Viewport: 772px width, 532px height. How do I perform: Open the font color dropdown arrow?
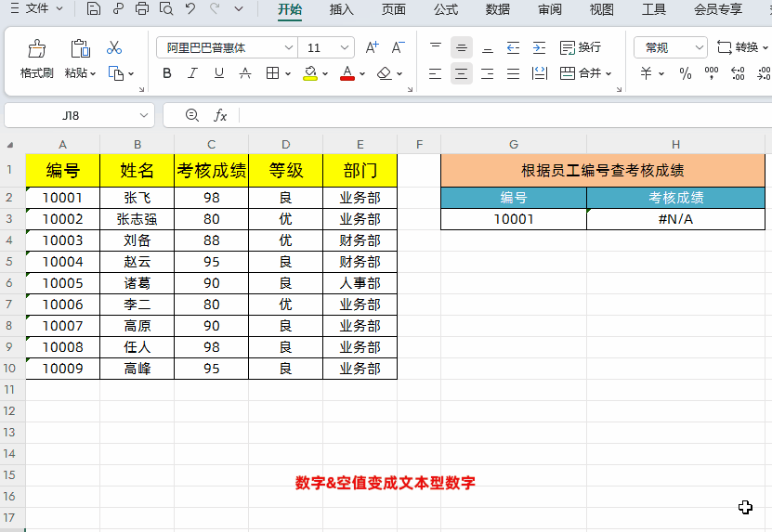pos(362,74)
